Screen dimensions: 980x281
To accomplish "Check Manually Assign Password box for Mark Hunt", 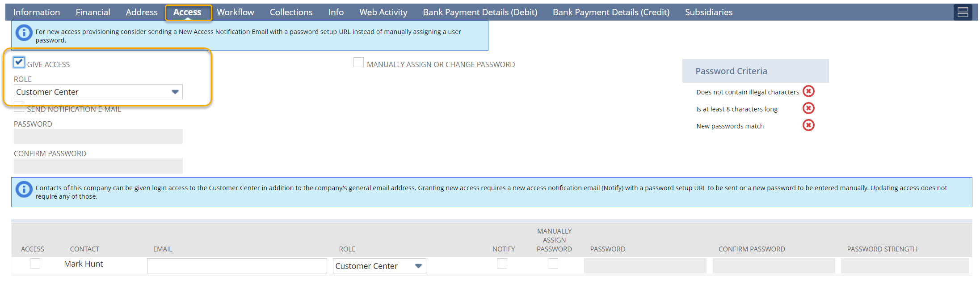I will click(x=553, y=264).
